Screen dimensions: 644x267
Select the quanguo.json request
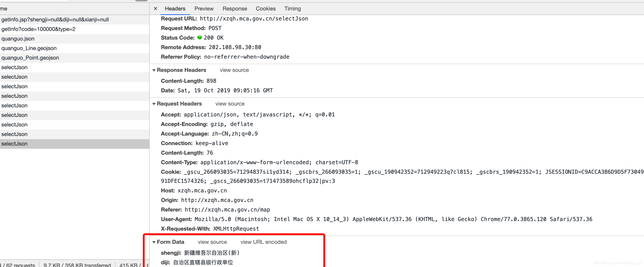pos(18,39)
